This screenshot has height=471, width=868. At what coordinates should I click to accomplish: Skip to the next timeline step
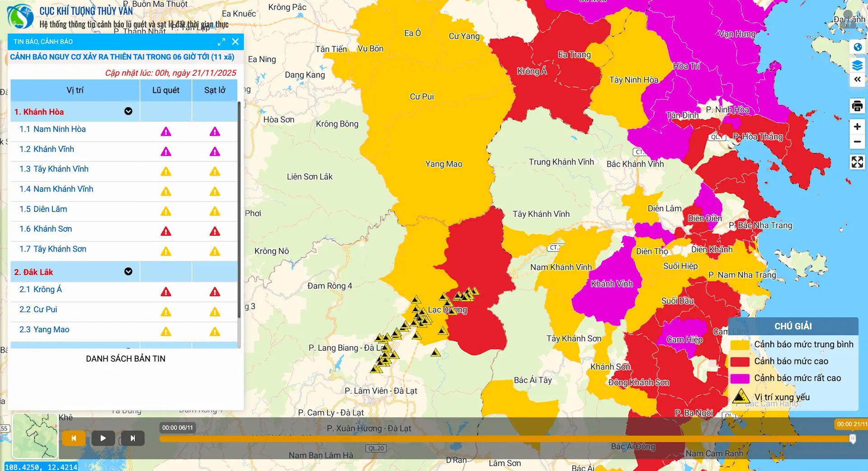[x=132, y=438]
